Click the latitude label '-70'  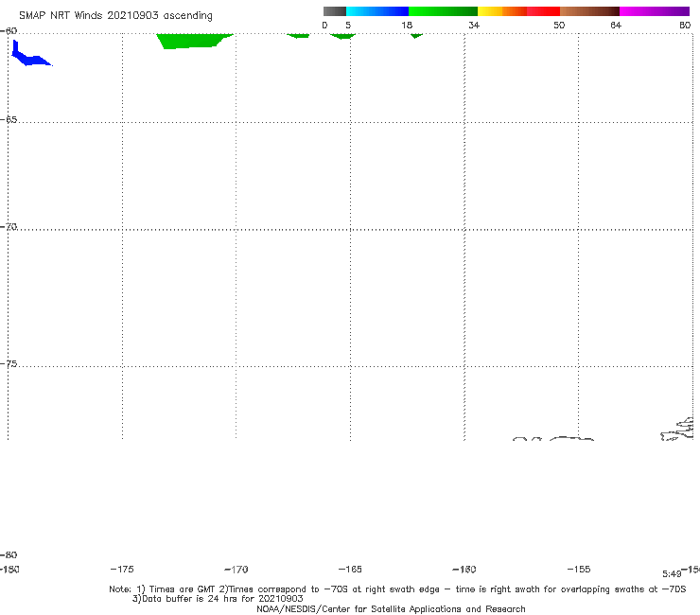coord(9,227)
